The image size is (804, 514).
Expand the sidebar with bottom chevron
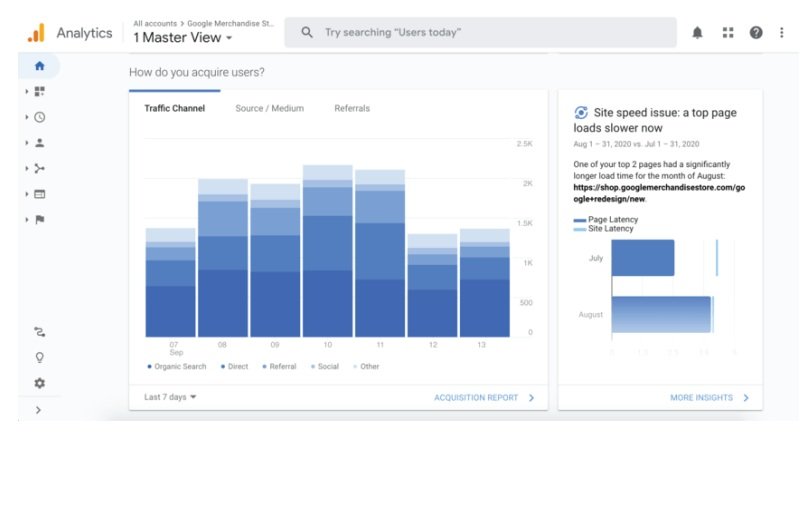[x=38, y=409]
